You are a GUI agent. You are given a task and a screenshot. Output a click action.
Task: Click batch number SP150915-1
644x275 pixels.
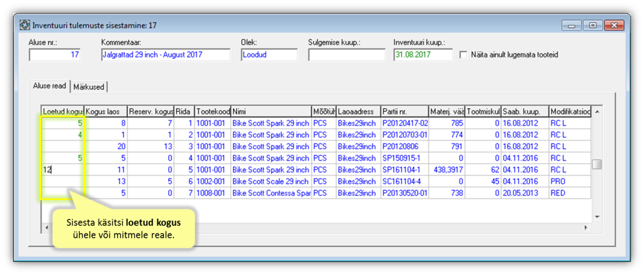tap(404, 158)
